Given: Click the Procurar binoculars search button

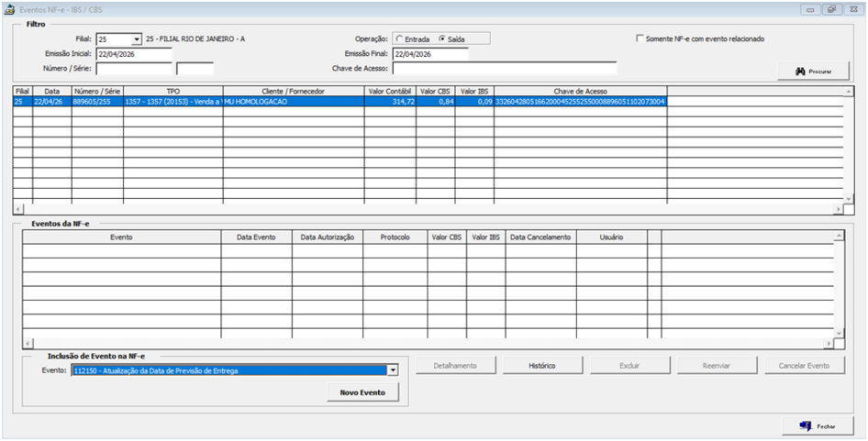Looking at the screenshot, I should [x=813, y=72].
